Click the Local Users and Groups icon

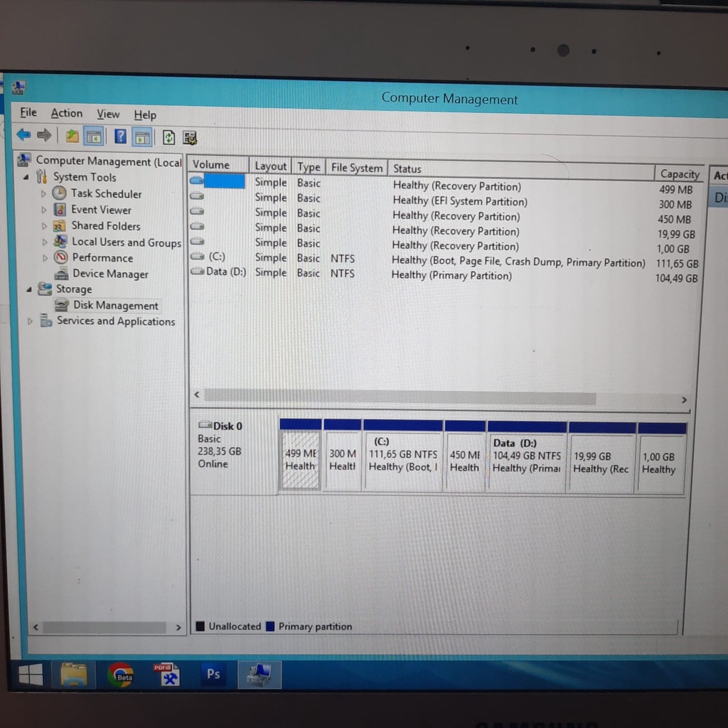[60, 242]
